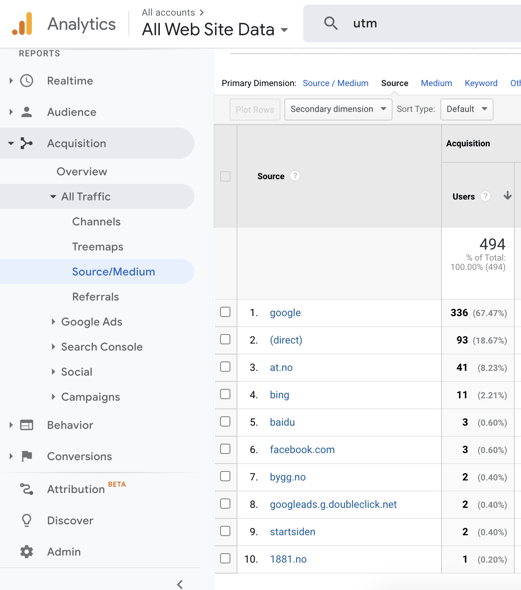Expand the Realtime section arrow
Viewport: 521px width, 590px height.
11,81
